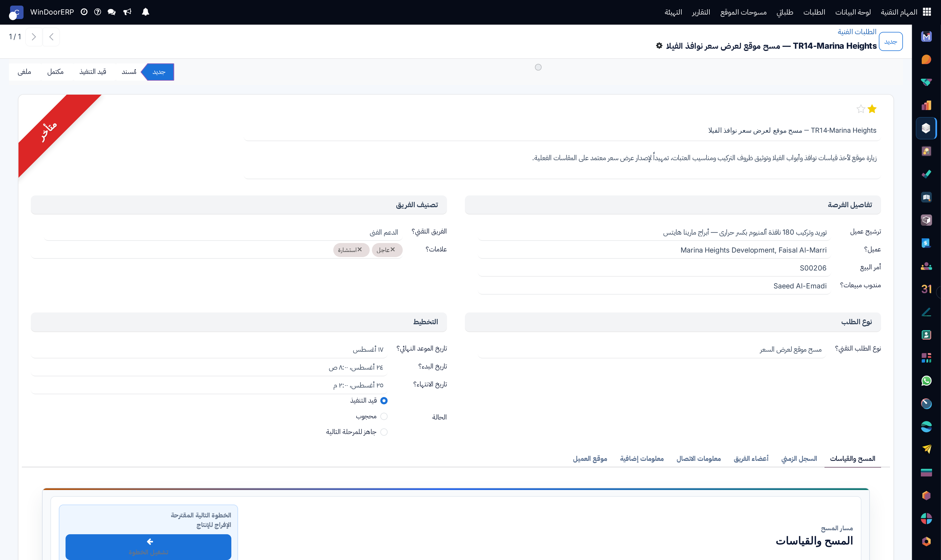Click the request title input field
Viewport: 941px width, 560px height.
click(x=562, y=130)
